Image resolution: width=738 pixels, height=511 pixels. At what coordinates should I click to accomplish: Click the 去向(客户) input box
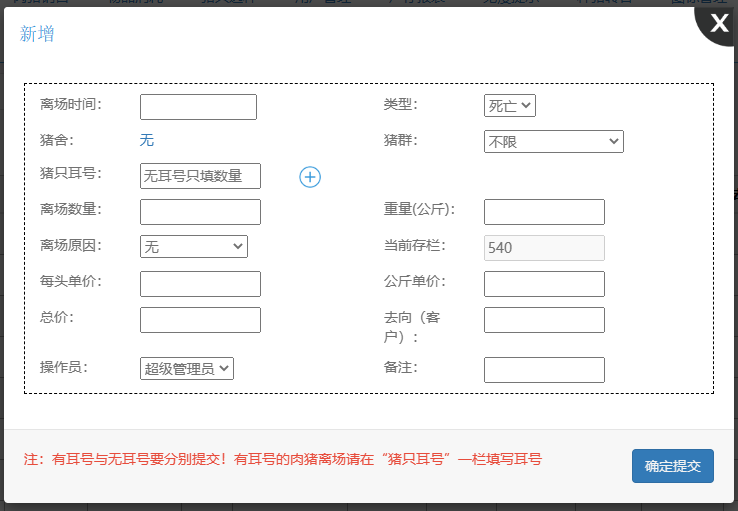(544, 320)
